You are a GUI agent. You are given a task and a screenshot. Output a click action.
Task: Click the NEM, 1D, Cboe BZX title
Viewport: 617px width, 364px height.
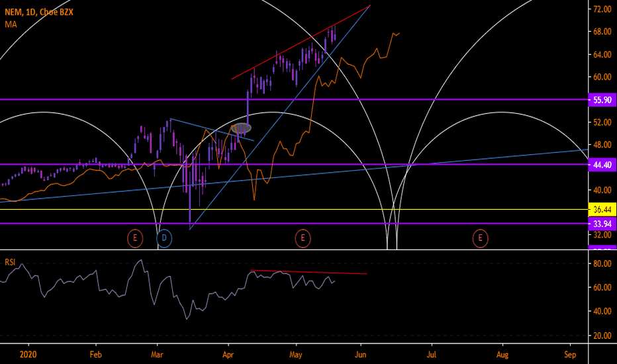[x=39, y=12]
